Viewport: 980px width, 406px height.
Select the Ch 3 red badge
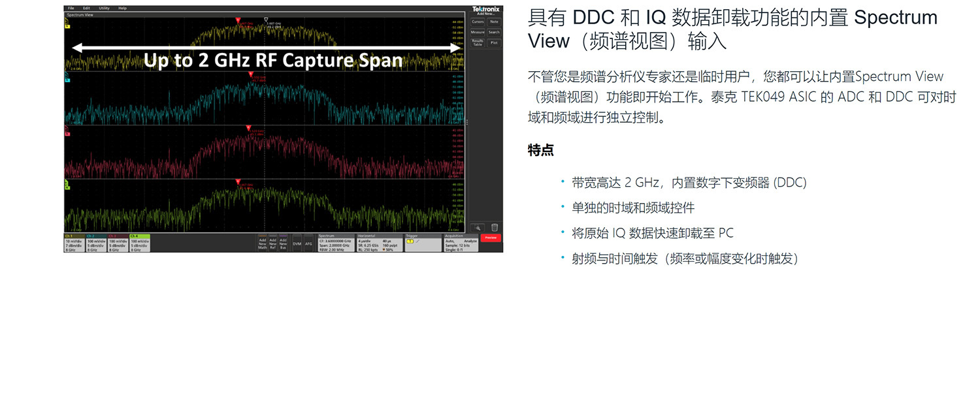tap(118, 243)
